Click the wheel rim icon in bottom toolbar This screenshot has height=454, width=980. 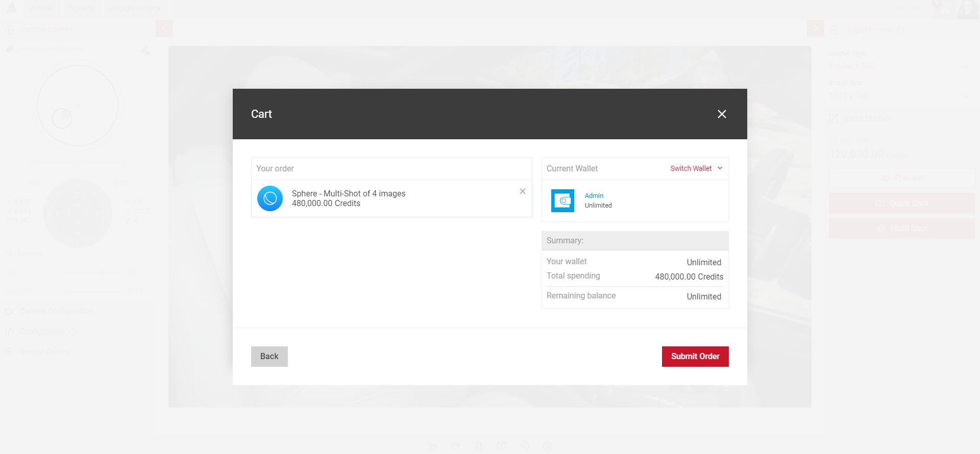tap(548, 446)
